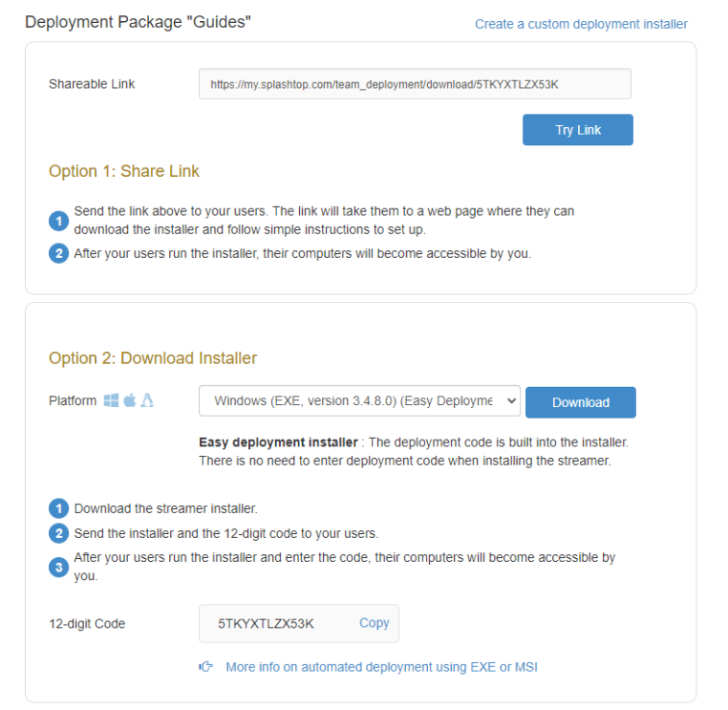Click the Option 1: Share Link heading
Viewport: 728px width, 710px height.
tap(124, 172)
